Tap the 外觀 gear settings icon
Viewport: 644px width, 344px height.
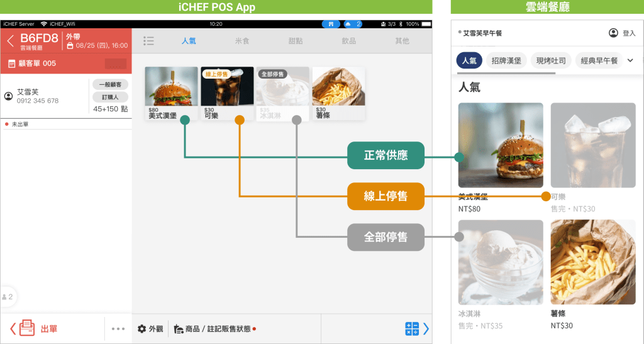(x=142, y=329)
